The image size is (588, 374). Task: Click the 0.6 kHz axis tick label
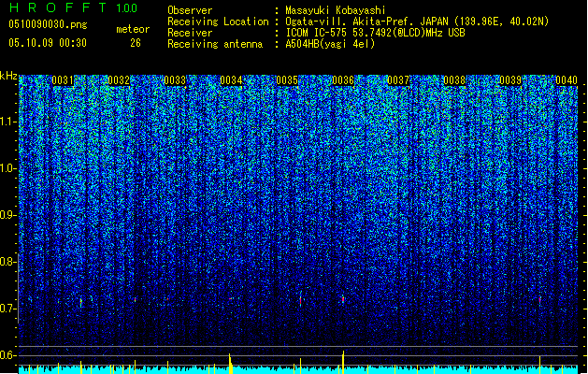(x=8, y=355)
